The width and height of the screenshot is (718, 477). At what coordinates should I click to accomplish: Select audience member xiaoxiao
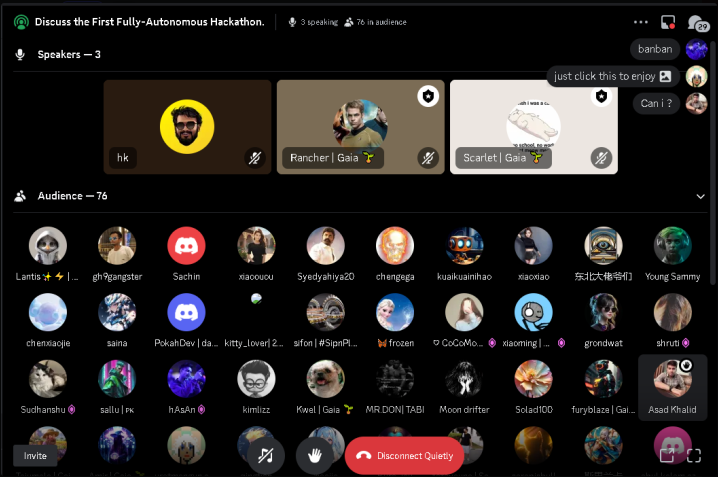[533, 255]
